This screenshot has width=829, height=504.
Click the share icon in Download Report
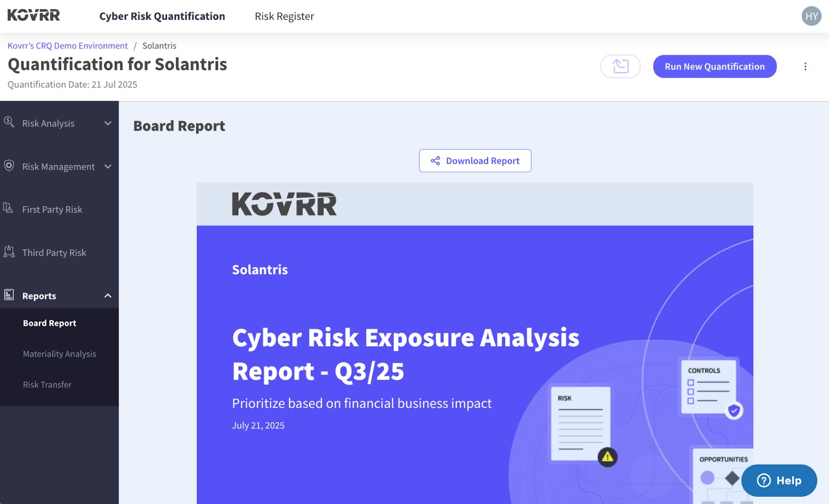point(435,161)
